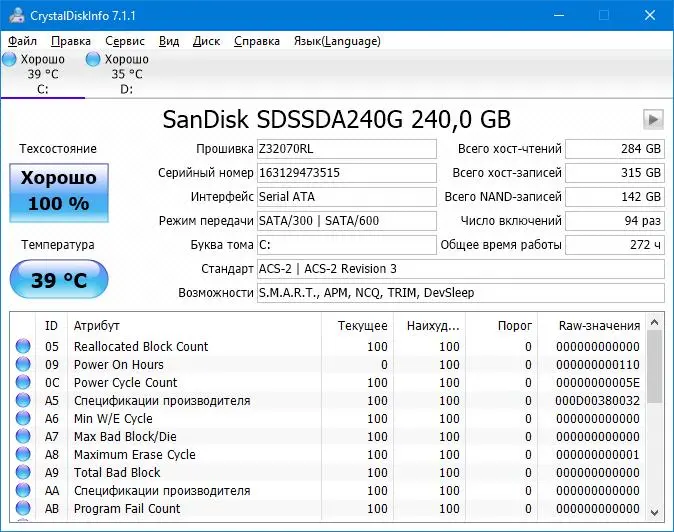
Task: Click the S.M.A.R.T. list scroll down arrow
Action: (x=655, y=513)
